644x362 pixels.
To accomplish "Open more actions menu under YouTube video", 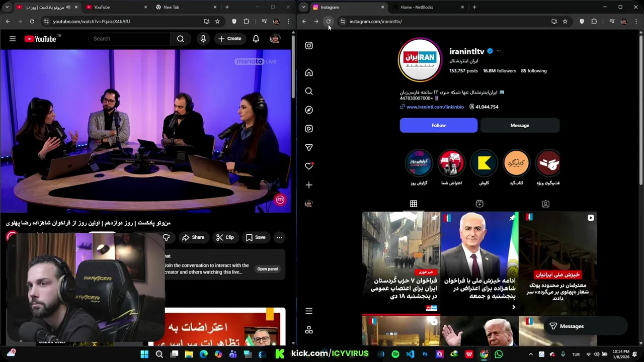I will [x=279, y=237].
